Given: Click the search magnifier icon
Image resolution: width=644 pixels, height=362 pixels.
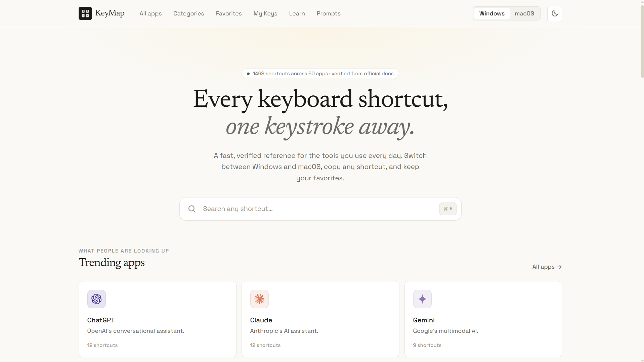Looking at the screenshot, I should tap(192, 209).
